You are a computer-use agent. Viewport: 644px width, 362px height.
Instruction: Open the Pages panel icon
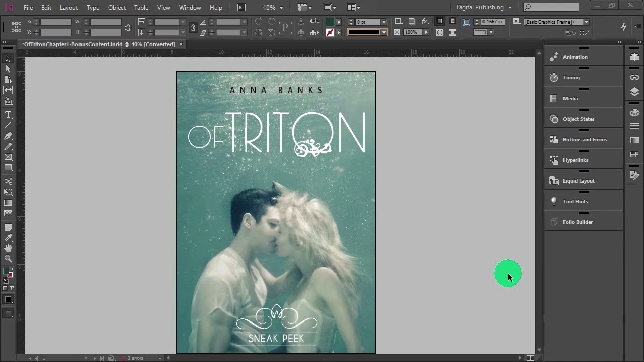tap(634, 57)
